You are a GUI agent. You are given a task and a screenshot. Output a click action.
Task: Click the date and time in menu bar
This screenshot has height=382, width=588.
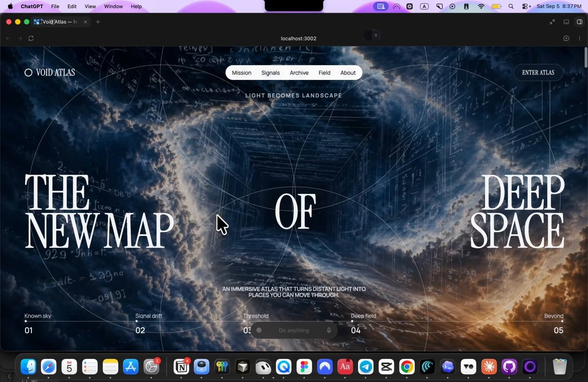[559, 6]
